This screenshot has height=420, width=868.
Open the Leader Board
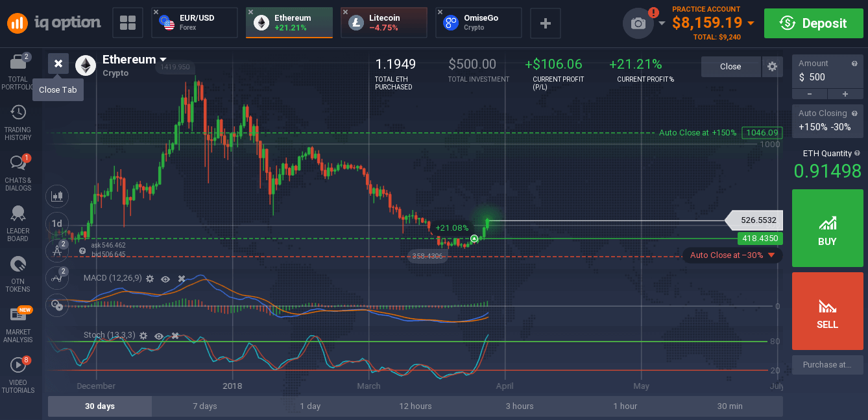(18, 224)
